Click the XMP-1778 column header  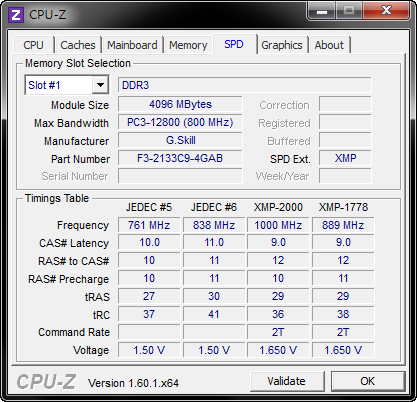(x=343, y=207)
